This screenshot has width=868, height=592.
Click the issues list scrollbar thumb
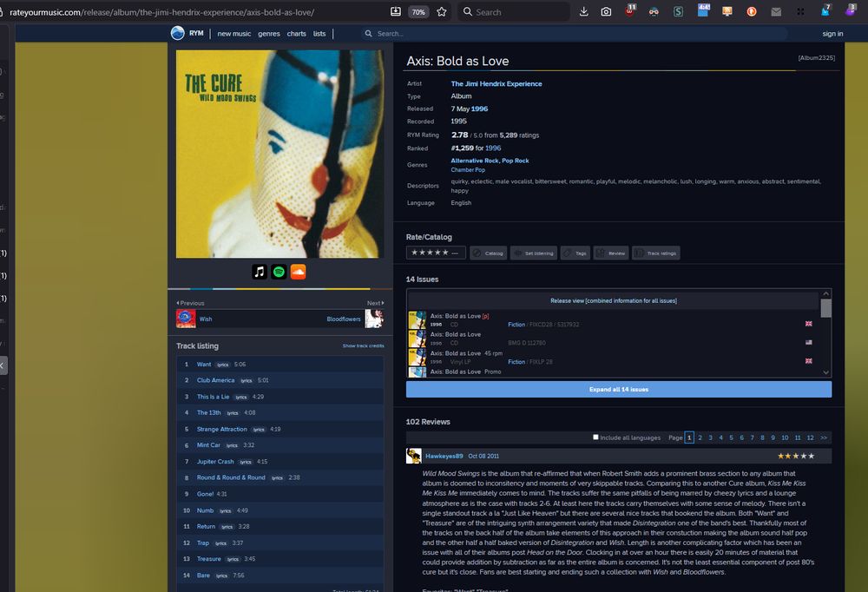click(825, 308)
